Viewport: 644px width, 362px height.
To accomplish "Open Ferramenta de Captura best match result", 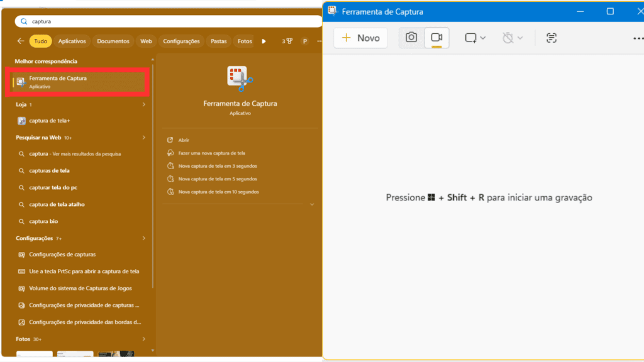I will pyautogui.click(x=77, y=82).
